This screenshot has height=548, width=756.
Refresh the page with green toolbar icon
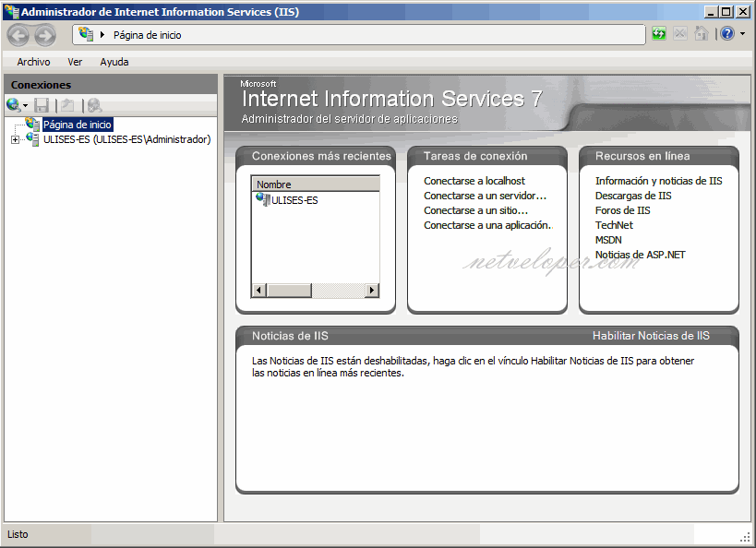click(658, 34)
